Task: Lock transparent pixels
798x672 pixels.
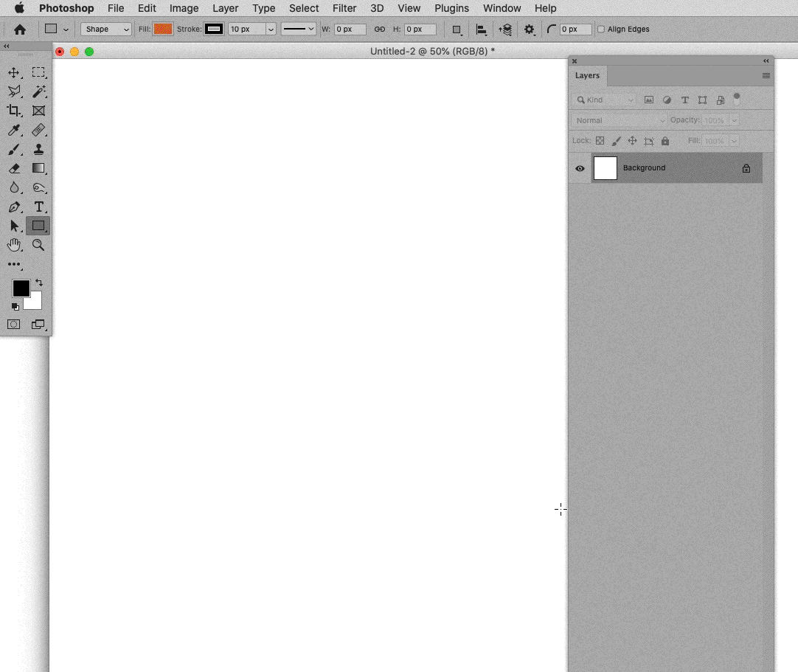Action: (600, 140)
